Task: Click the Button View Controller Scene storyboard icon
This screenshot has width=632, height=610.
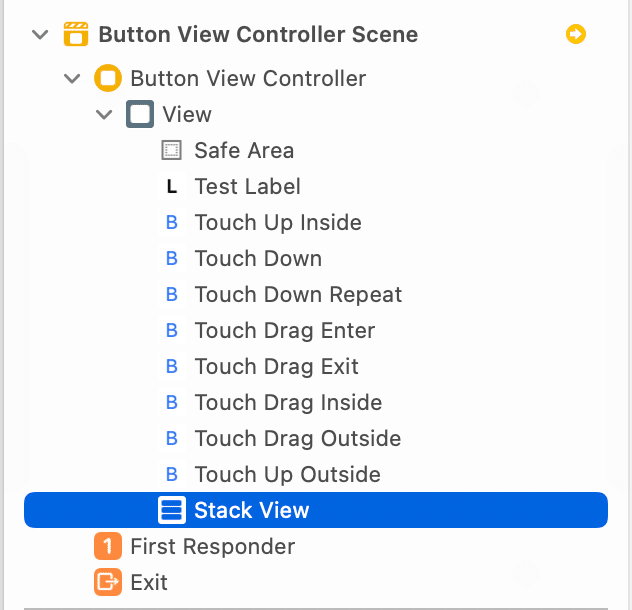Action: tap(75, 35)
